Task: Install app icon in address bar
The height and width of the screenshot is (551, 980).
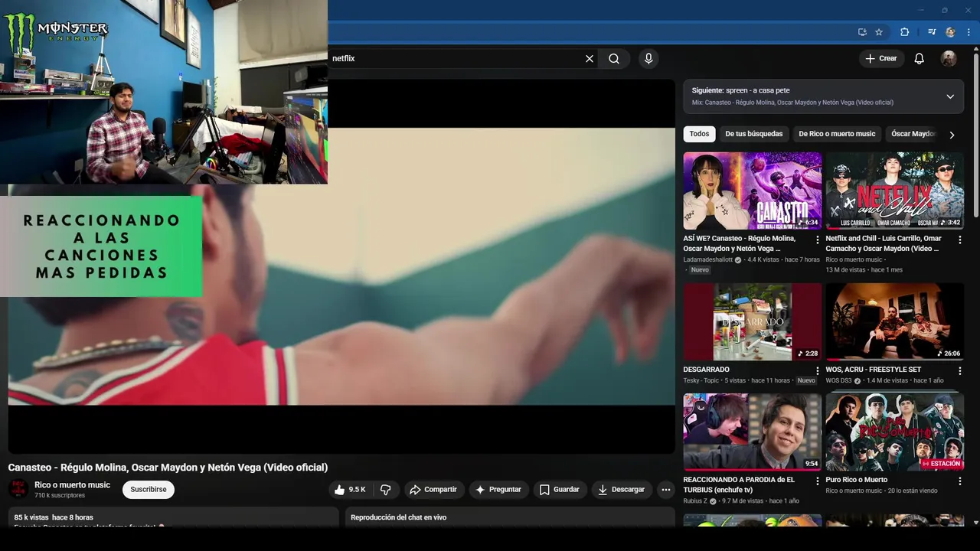Action: tap(863, 32)
